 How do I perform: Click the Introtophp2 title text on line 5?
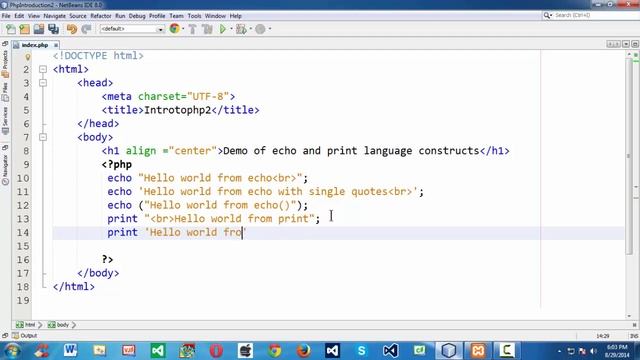(x=178, y=110)
